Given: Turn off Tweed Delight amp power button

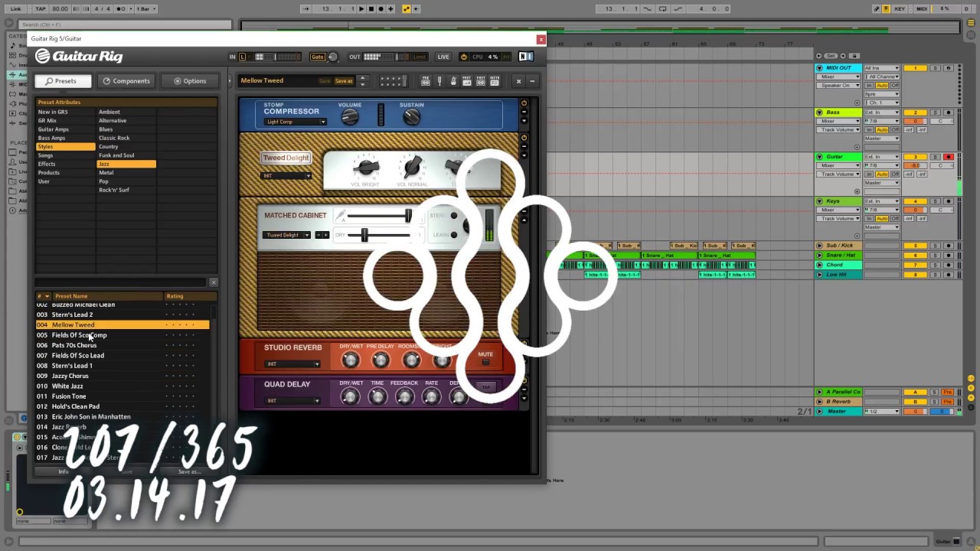Looking at the screenshot, I should (524, 138).
